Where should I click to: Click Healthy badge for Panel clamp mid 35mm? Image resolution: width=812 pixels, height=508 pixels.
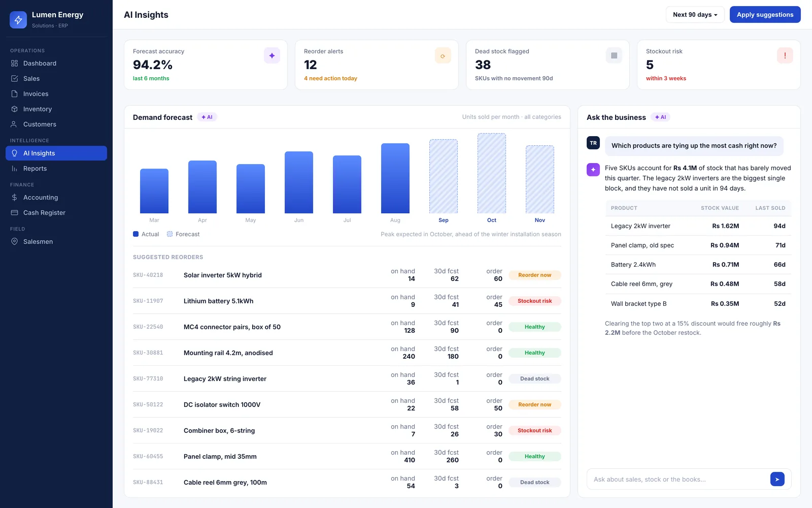tap(534, 457)
